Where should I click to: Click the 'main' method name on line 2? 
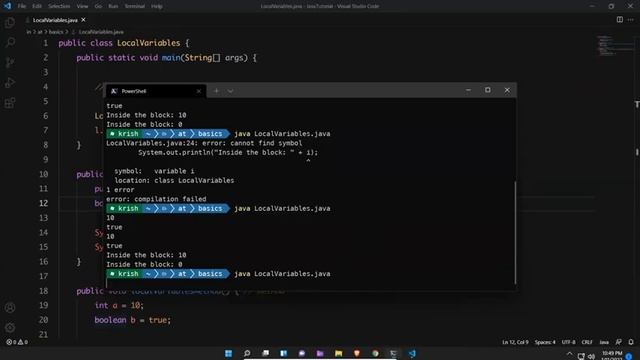(x=171, y=58)
